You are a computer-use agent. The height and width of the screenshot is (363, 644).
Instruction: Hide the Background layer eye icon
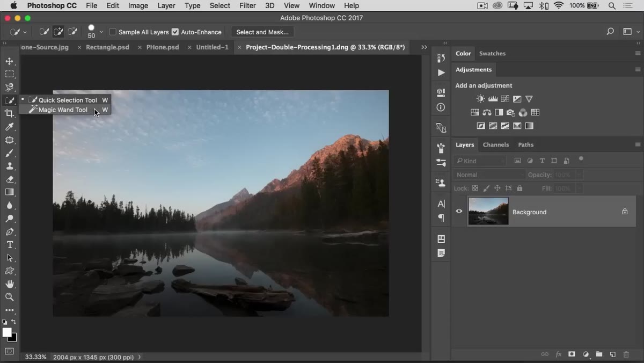459,212
